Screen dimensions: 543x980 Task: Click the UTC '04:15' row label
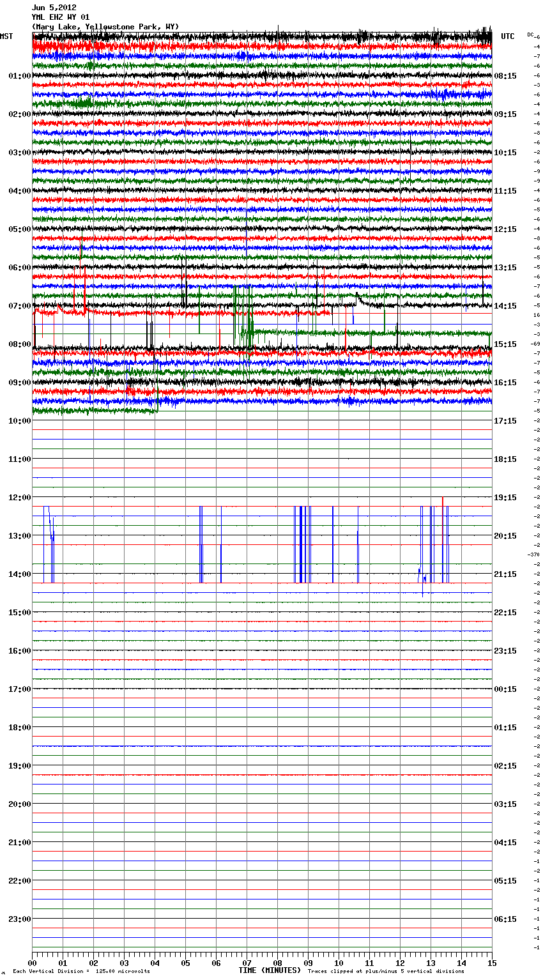point(505,843)
